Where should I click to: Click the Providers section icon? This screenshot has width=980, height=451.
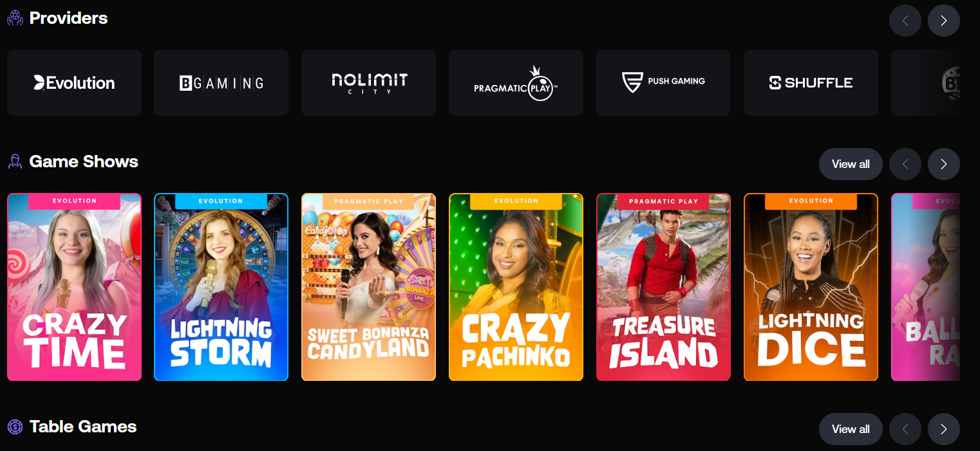coord(15,18)
